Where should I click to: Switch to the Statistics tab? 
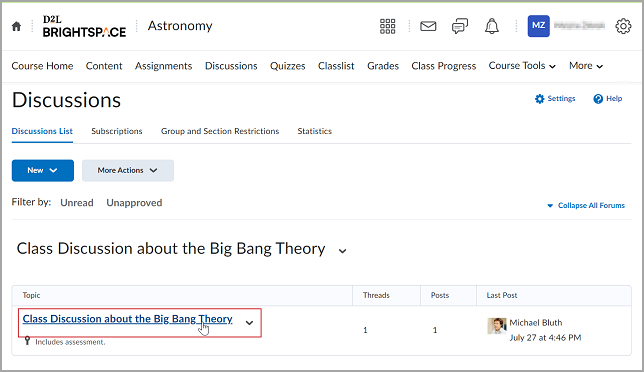(x=315, y=131)
